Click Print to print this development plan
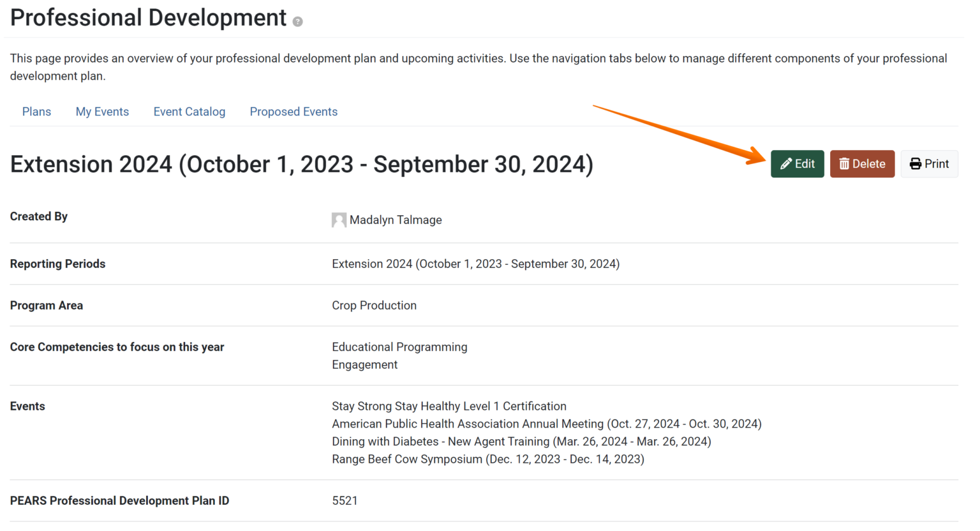The height and width of the screenshot is (531, 980). pyautogui.click(x=930, y=163)
